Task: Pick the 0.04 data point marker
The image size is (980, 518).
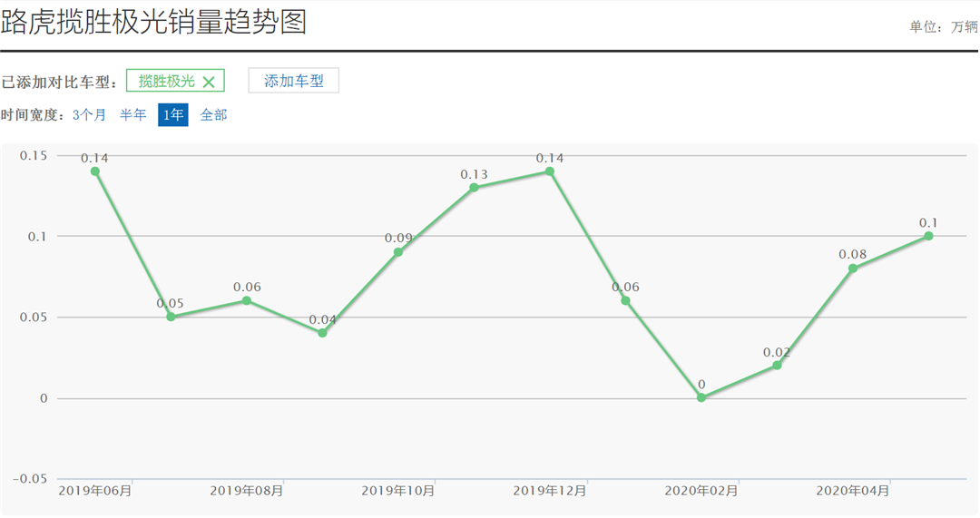Action: tap(322, 333)
